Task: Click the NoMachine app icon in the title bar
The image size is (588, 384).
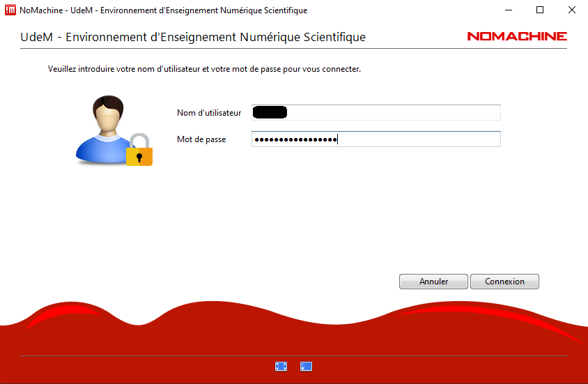Action: pyautogui.click(x=10, y=10)
